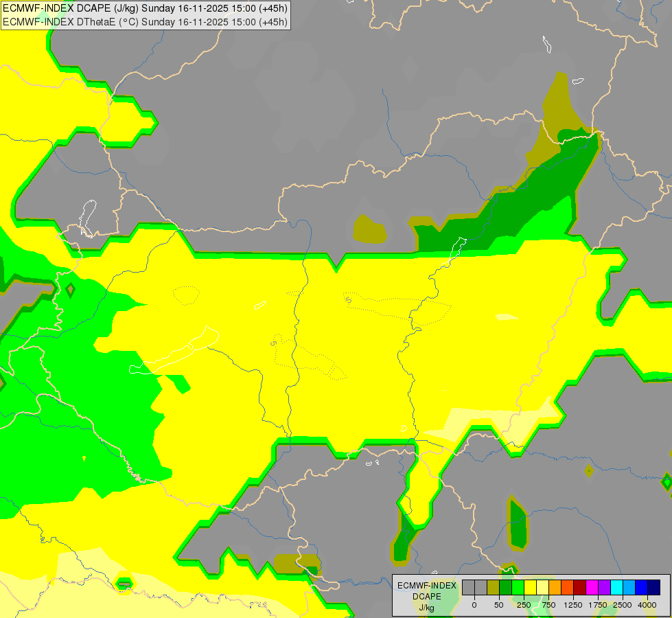The width and height of the screenshot is (672, 618).
Task: Click the legend DCAPE label
Action: pyautogui.click(x=427, y=597)
